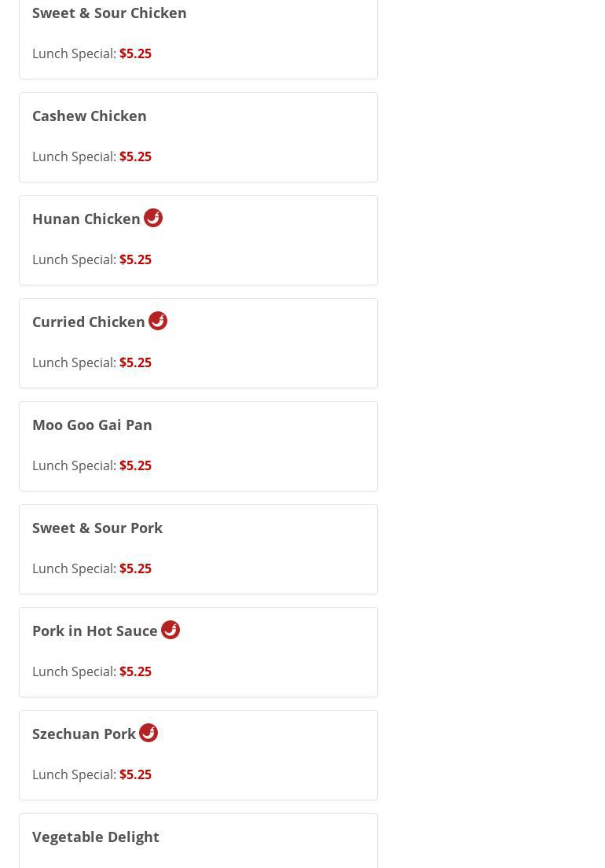Viewport: 605px width, 868px height.
Task: Click the spicy icon next to Curried Chicken
Action: pos(158,321)
